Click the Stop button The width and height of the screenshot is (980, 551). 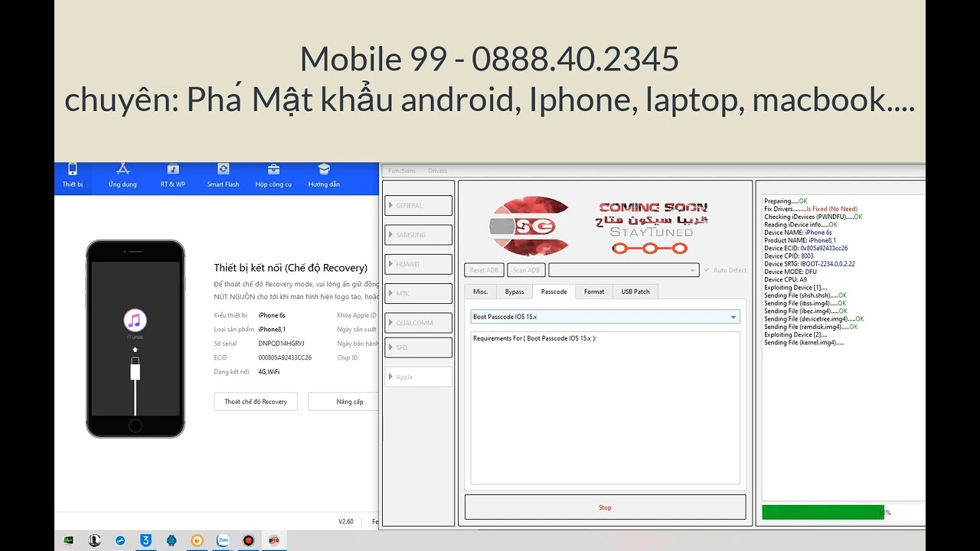pyautogui.click(x=605, y=507)
